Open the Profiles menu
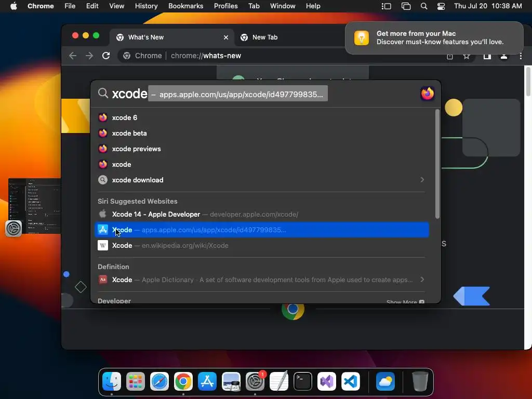Image resolution: width=532 pixels, height=399 pixels. (225, 6)
